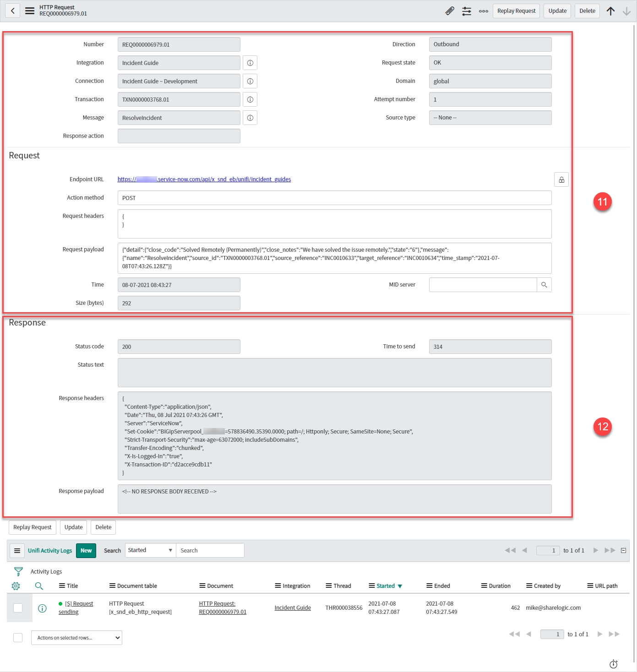Viewport: 637px width, 672px height.
Task: Open the personalize list gear icon
Action: tap(16, 586)
